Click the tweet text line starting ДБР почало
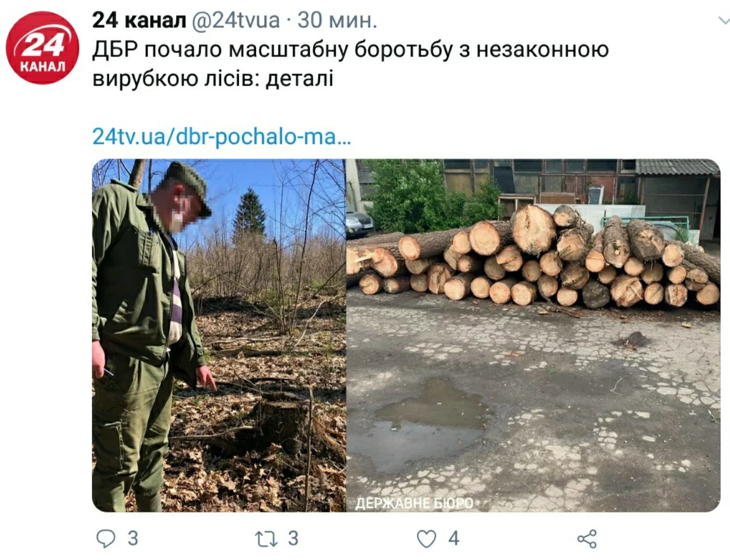 (350, 50)
